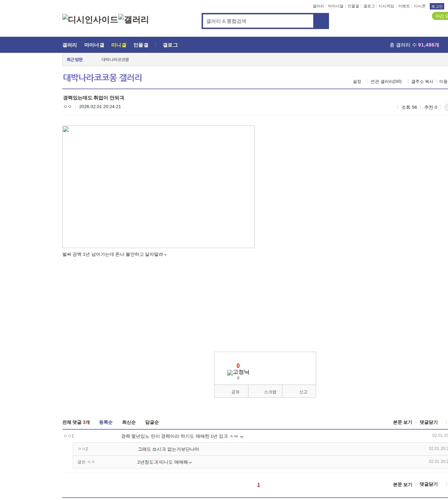Click post body text 벌써 공백 1년
Image resolution: width=448 pixels, height=500 pixels.
(x=115, y=254)
